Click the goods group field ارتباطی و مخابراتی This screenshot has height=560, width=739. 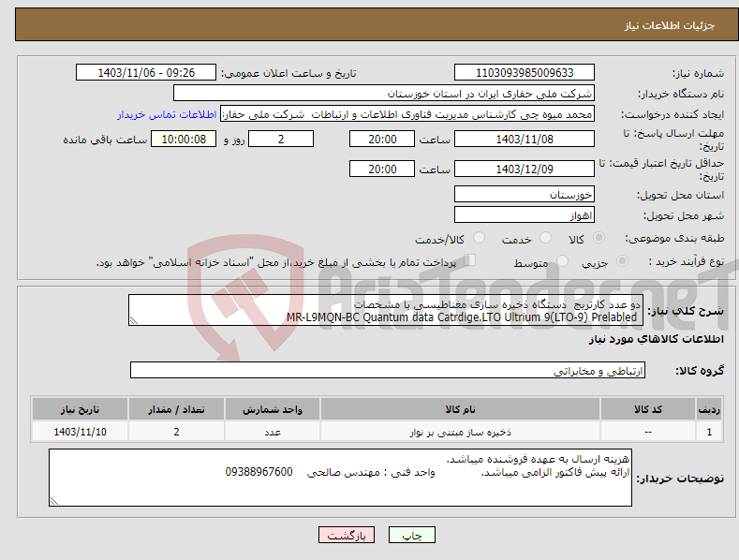coord(388,370)
